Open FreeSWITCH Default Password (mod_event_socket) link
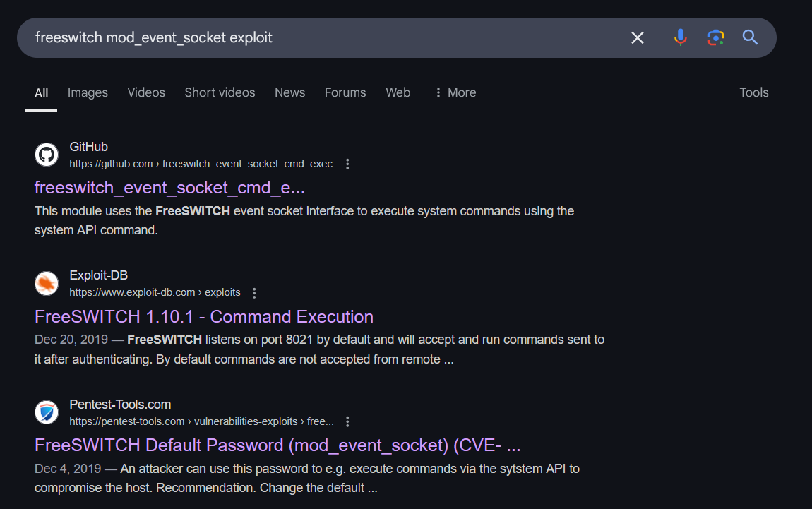Screen dimensions: 812x509 (277, 445)
